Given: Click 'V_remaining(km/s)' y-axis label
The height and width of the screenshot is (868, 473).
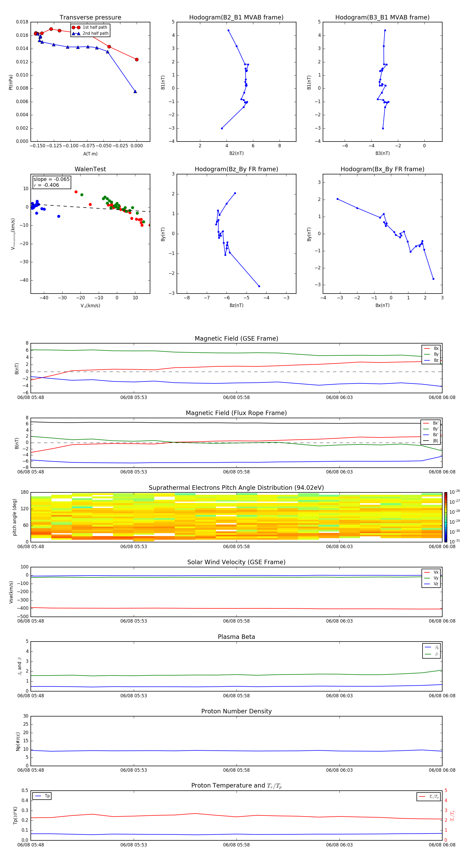Looking at the screenshot, I should pos(13,234).
